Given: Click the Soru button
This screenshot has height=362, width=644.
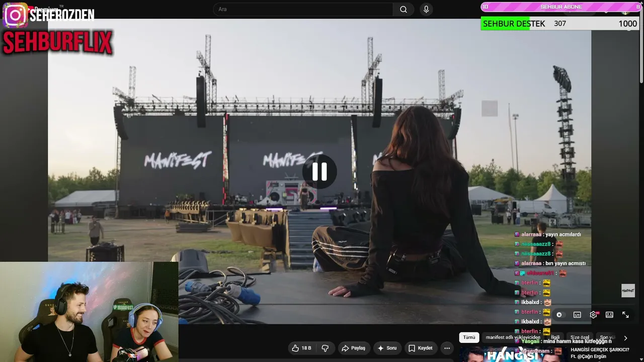Looking at the screenshot, I should tap(387, 348).
